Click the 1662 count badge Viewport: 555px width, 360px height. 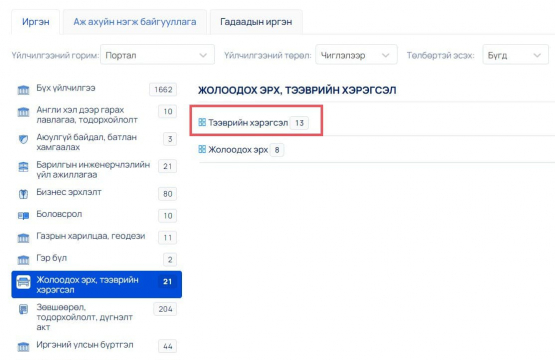(x=163, y=90)
